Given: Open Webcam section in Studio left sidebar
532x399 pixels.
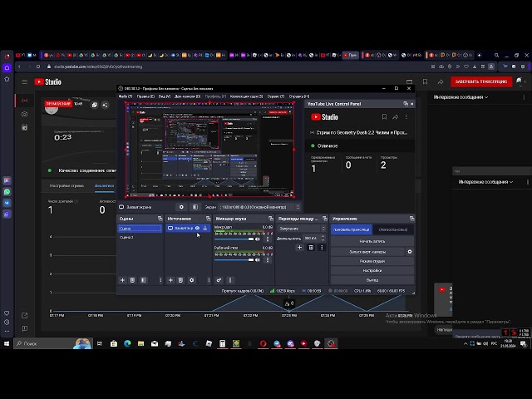Looking at the screenshot, I should [24, 114].
